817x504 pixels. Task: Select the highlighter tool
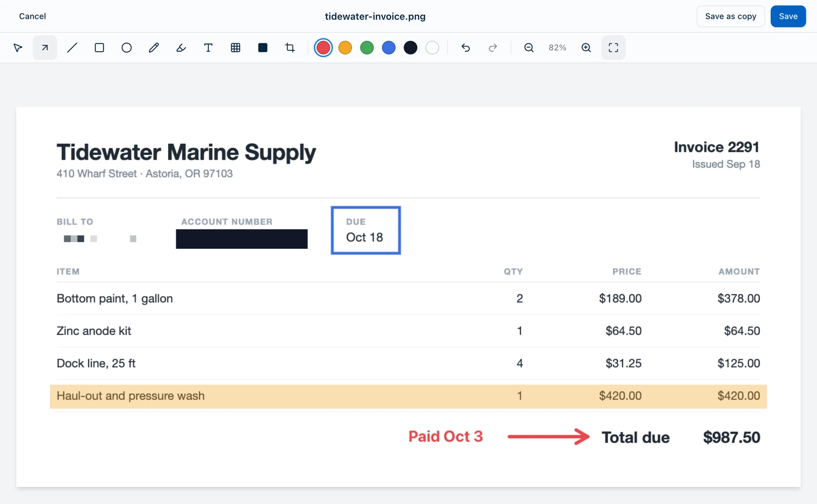coord(181,47)
